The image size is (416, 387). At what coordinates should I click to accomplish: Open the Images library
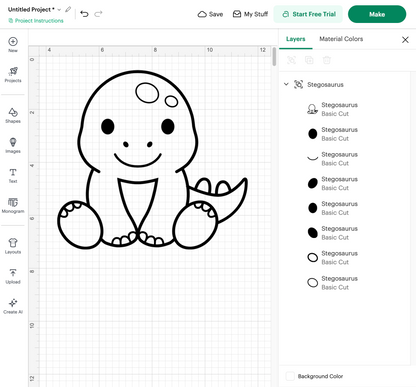point(13,145)
